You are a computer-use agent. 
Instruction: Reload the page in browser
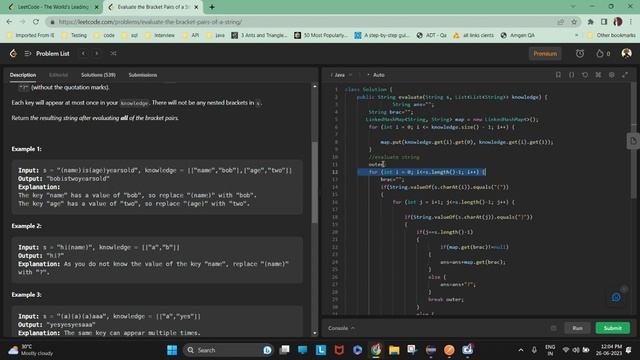(36, 22)
